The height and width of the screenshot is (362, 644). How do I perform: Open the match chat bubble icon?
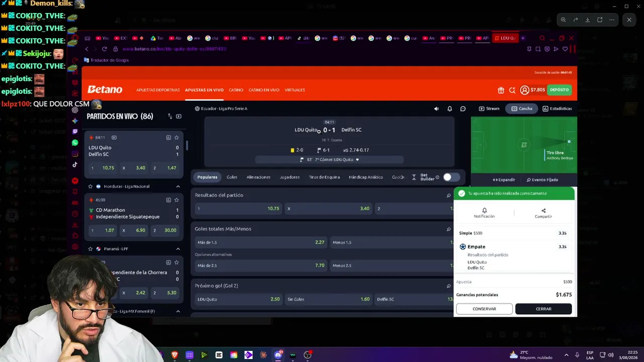463,109
